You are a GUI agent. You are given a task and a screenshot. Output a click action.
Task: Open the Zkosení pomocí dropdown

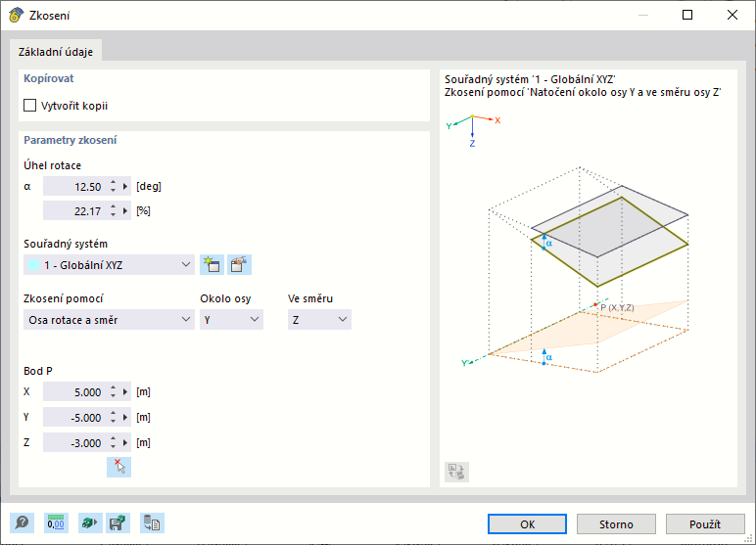tap(109, 320)
